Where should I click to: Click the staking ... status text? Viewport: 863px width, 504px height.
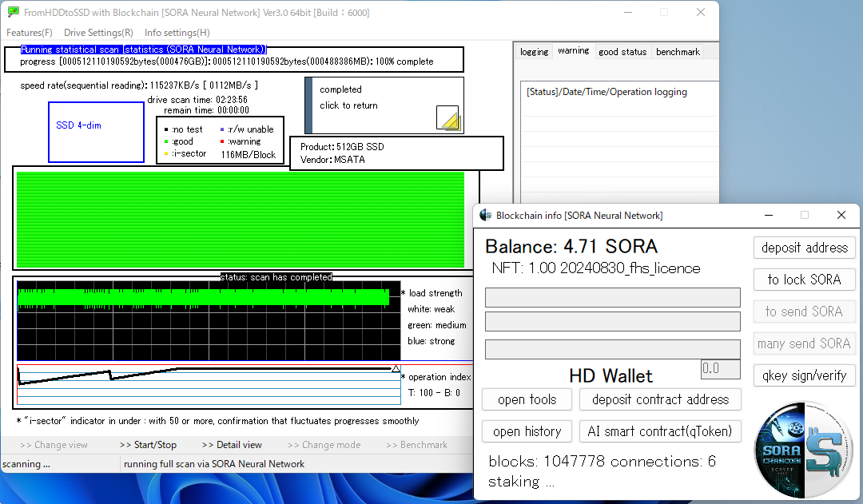coord(521,482)
